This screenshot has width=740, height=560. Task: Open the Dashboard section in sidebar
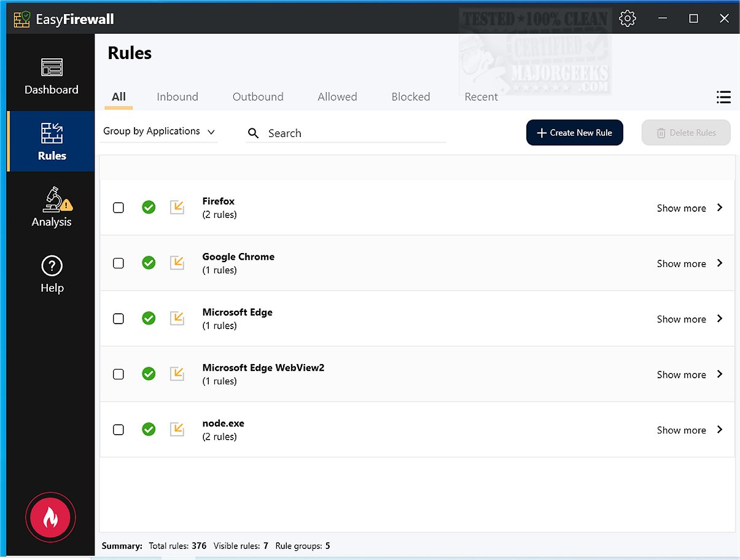click(x=52, y=77)
